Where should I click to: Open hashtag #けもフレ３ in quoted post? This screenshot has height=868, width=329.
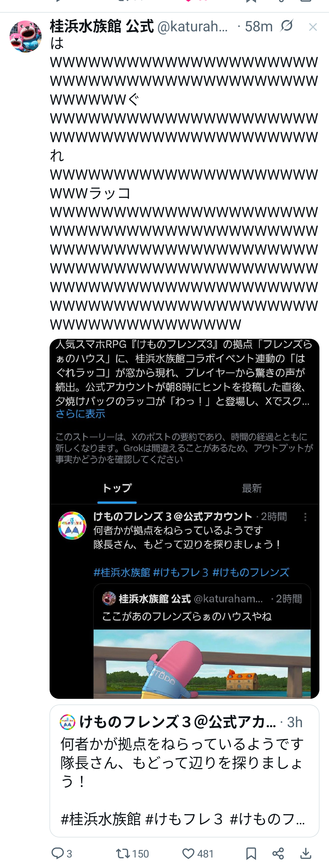pos(184,818)
